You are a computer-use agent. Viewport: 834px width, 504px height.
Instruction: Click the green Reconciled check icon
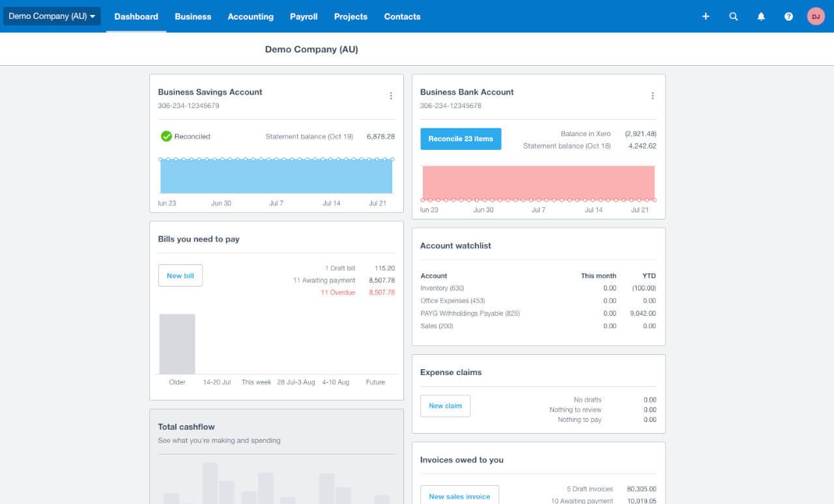(166, 136)
